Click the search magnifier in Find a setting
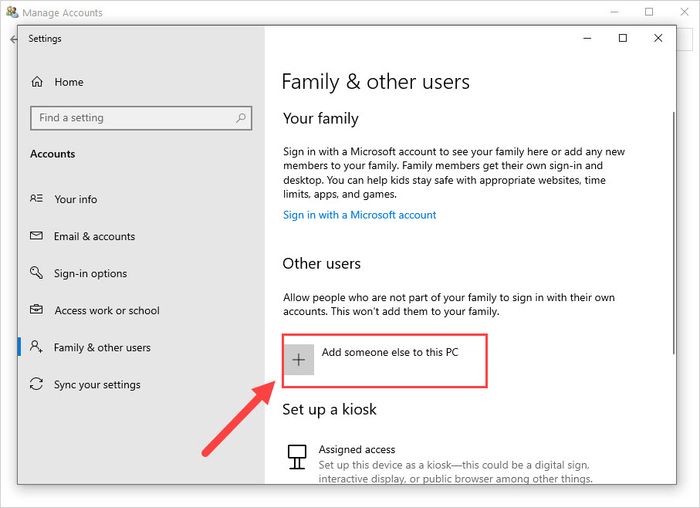This screenshot has width=700, height=508. pyautogui.click(x=241, y=118)
